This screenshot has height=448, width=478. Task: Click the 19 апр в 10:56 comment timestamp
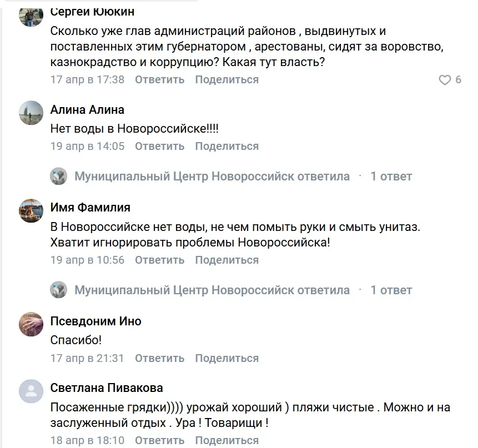87,260
